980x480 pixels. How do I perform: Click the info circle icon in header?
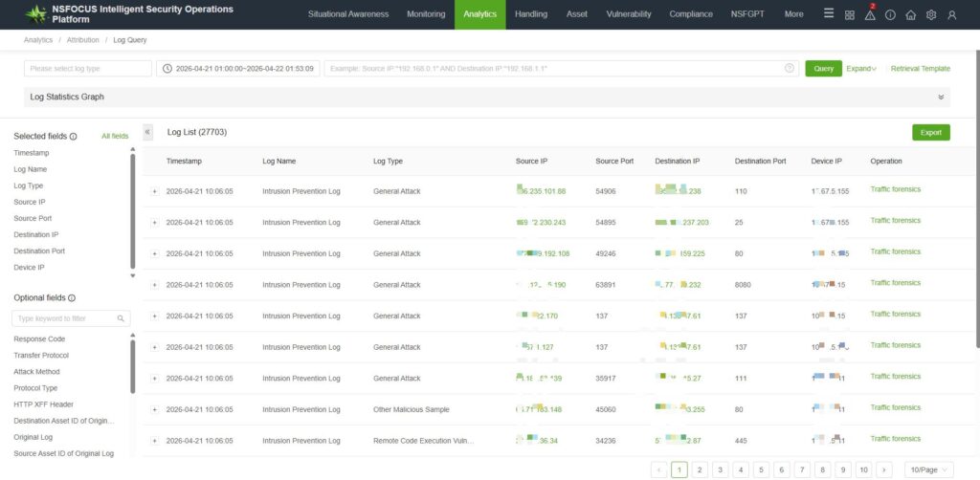click(890, 15)
